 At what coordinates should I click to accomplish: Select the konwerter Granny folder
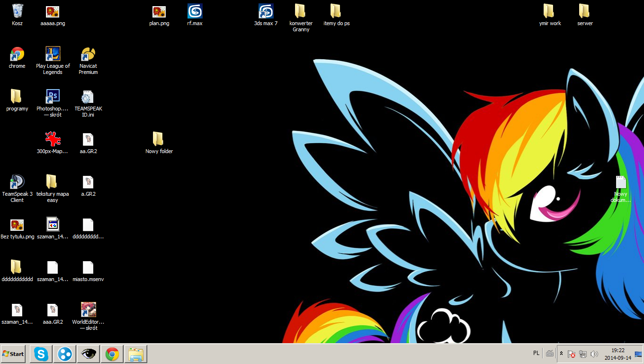pyautogui.click(x=301, y=18)
